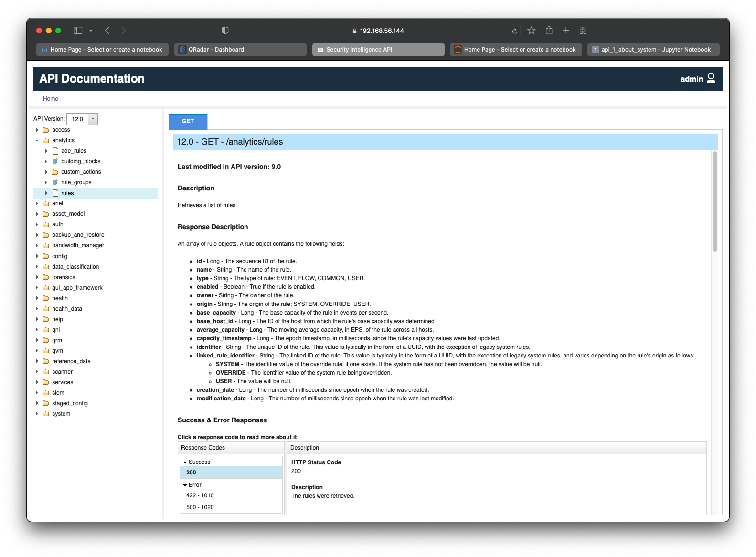Open the Share icon in the toolbar
Image resolution: width=756 pixels, height=557 pixels.
tap(549, 30)
